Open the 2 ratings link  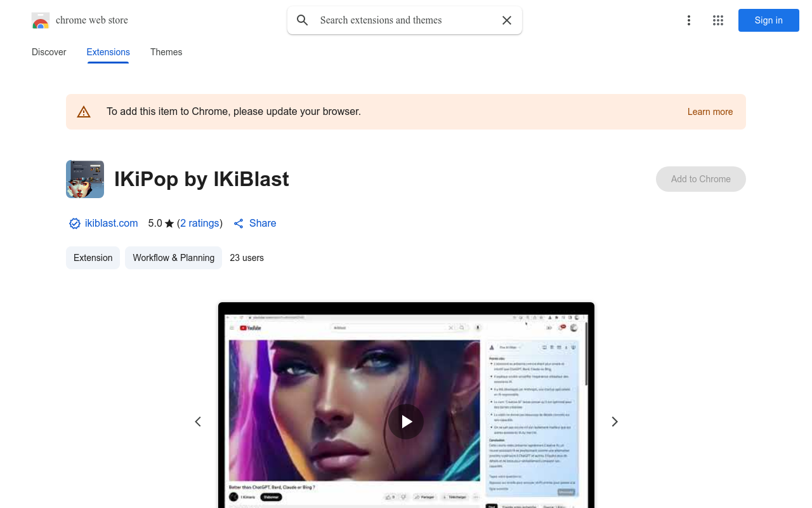point(200,224)
